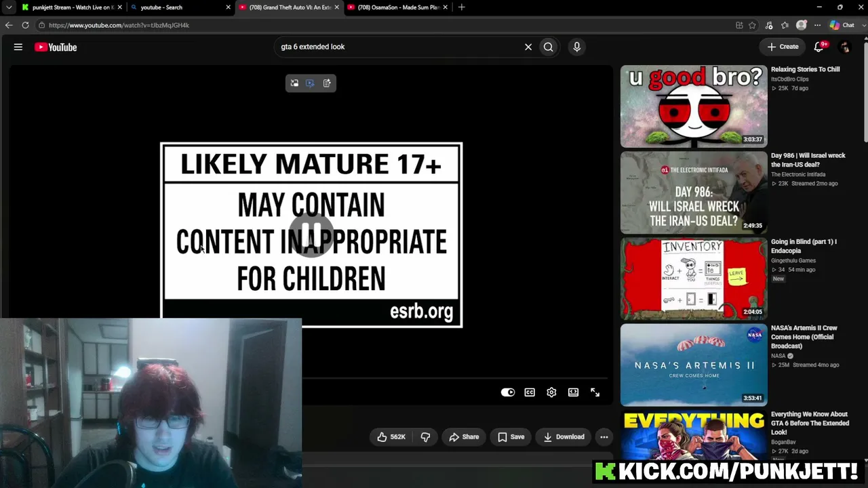Switch to the OsamaSon tab
Image resolution: width=868 pixels, height=488 pixels.
click(396, 7)
